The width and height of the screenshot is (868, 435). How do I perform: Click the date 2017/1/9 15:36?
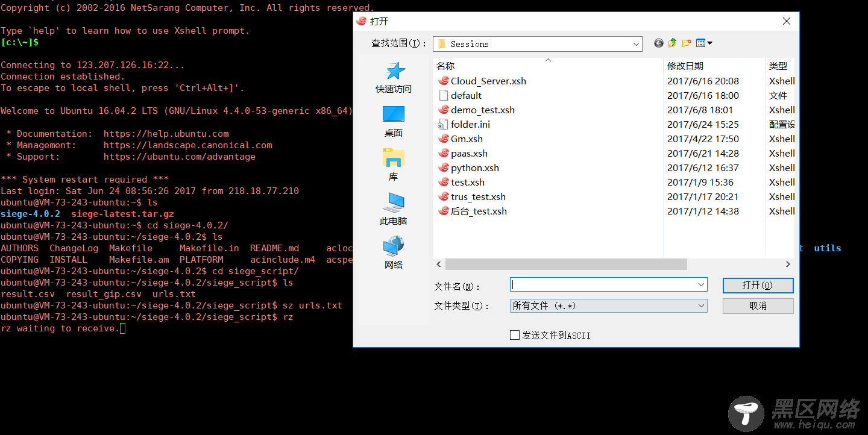[700, 182]
